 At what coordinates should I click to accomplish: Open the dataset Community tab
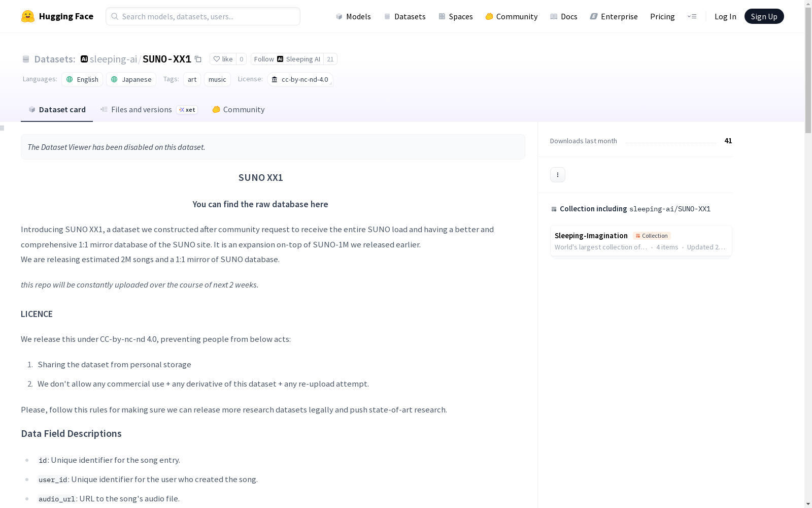pos(238,110)
